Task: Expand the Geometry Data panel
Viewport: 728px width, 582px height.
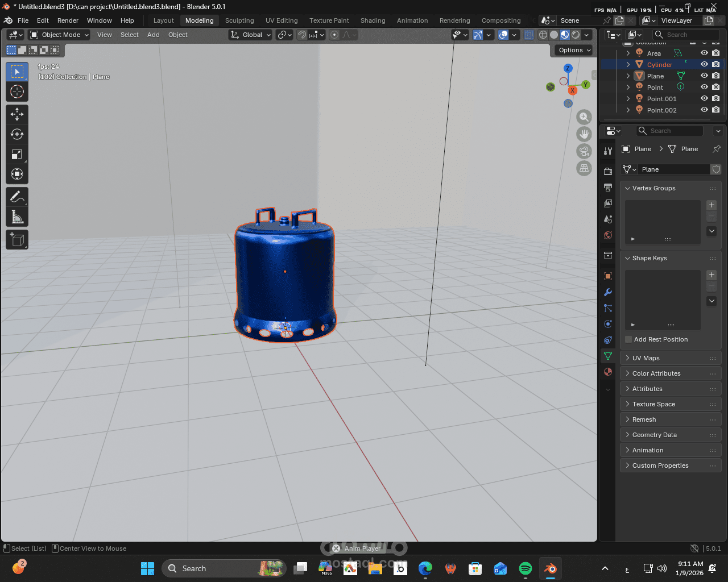Action: tap(670, 435)
